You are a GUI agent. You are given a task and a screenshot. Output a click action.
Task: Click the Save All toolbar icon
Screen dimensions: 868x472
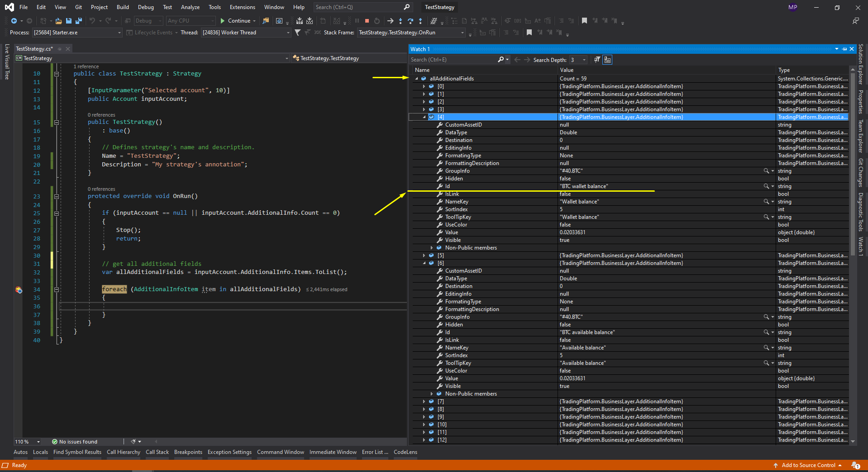(x=78, y=21)
